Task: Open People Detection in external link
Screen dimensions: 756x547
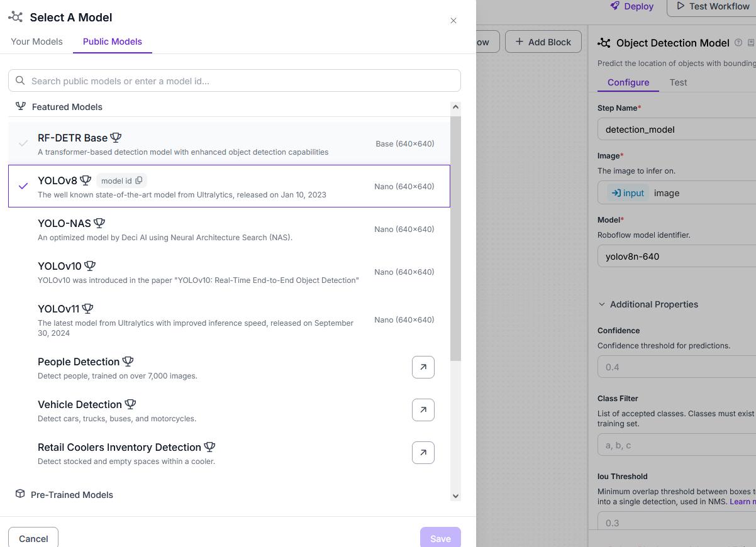Action: (423, 367)
